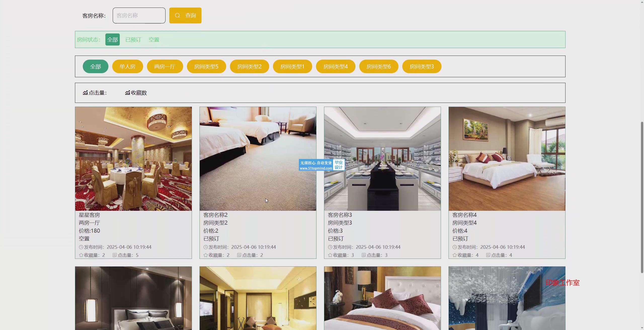Click the 点击量 sort chart icon
The width and height of the screenshot is (644, 330).
coord(85,93)
